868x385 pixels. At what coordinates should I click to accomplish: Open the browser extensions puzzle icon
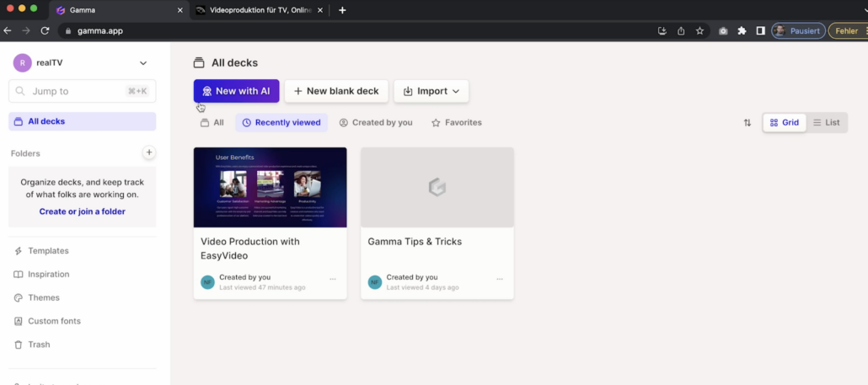tap(742, 31)
